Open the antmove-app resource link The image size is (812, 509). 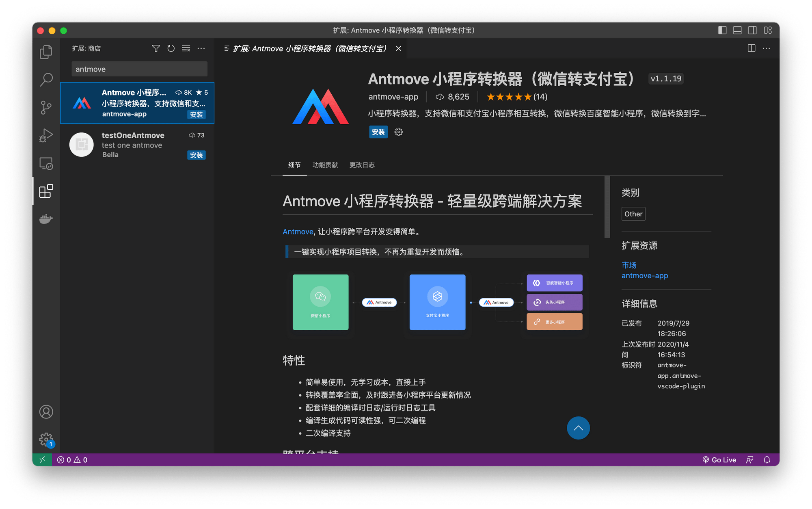(645, 275)
